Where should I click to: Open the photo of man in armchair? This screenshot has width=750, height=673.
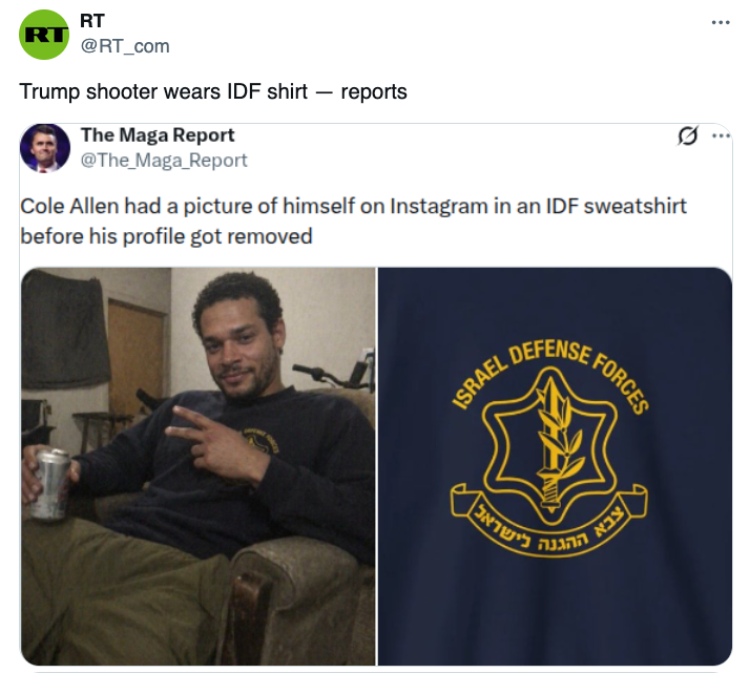(x=198, y=466)
